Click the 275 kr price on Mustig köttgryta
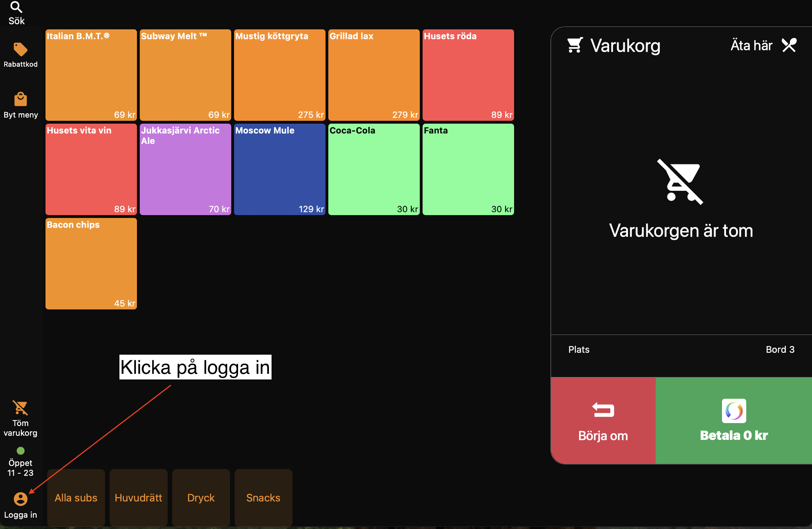The height and width of the screenshot is (529, 812). (311, 115)
